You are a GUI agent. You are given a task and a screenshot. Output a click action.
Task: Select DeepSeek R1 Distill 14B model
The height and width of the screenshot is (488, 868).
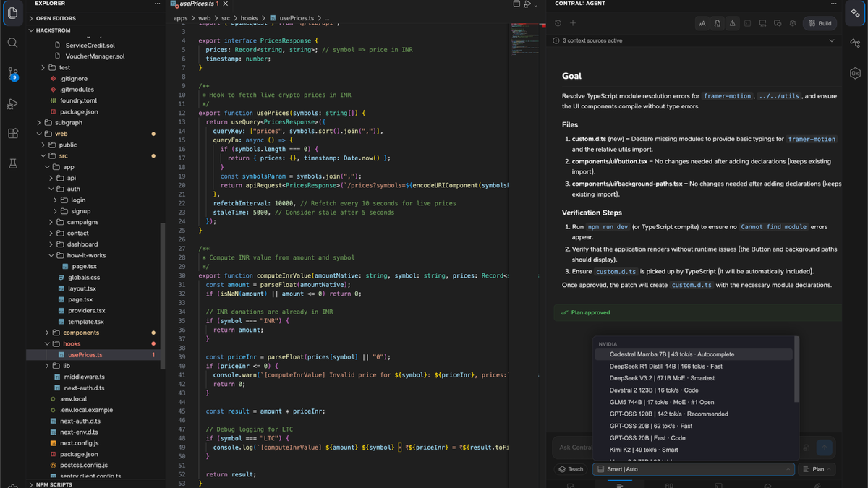click(693, 367)
